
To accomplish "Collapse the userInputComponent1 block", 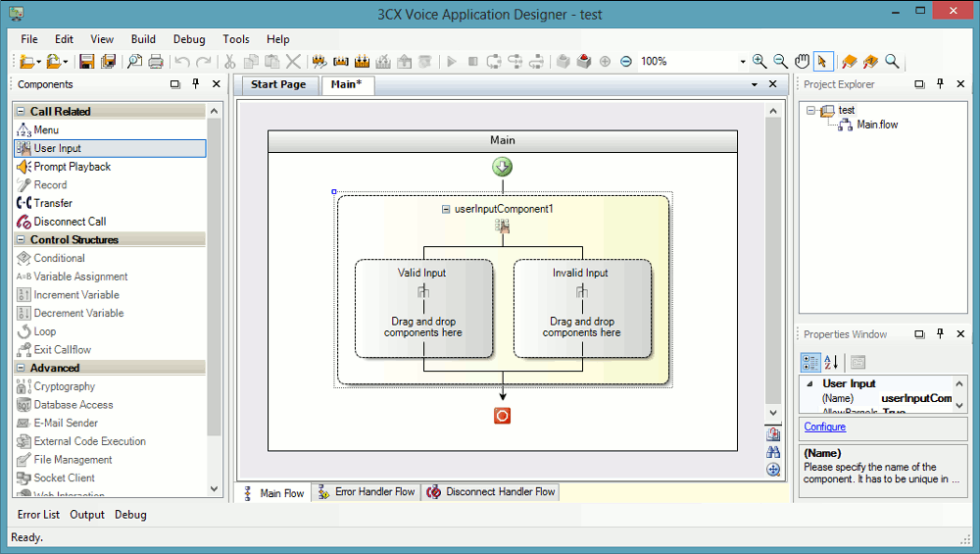I will click(446, 209).
